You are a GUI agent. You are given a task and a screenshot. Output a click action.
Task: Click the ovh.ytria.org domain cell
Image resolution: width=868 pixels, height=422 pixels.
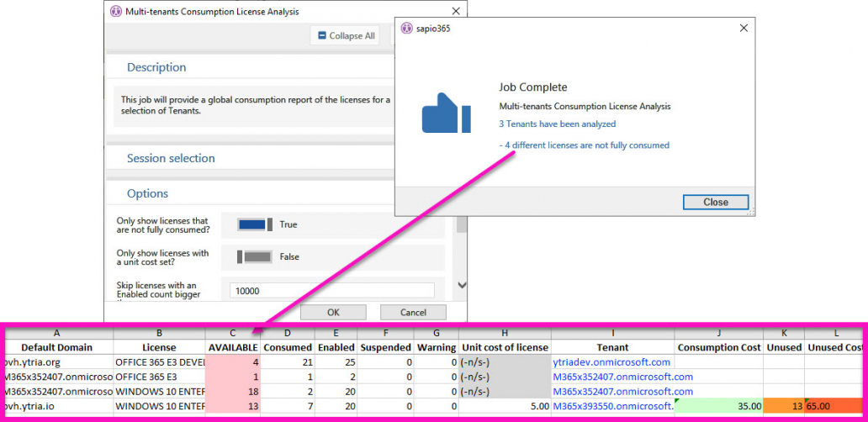pos(59,362)
